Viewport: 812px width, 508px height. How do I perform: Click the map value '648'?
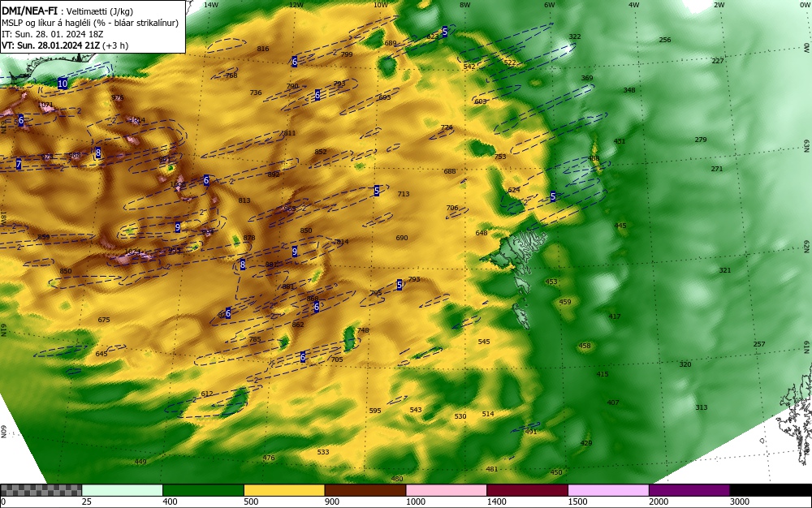pyautogui.click(x=482, y=233)
